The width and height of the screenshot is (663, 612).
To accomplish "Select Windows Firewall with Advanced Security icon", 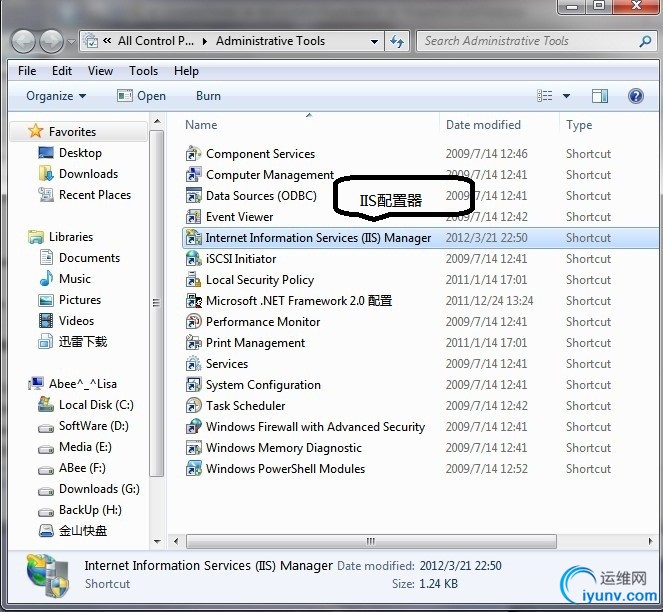I will (x=194, y=427).
